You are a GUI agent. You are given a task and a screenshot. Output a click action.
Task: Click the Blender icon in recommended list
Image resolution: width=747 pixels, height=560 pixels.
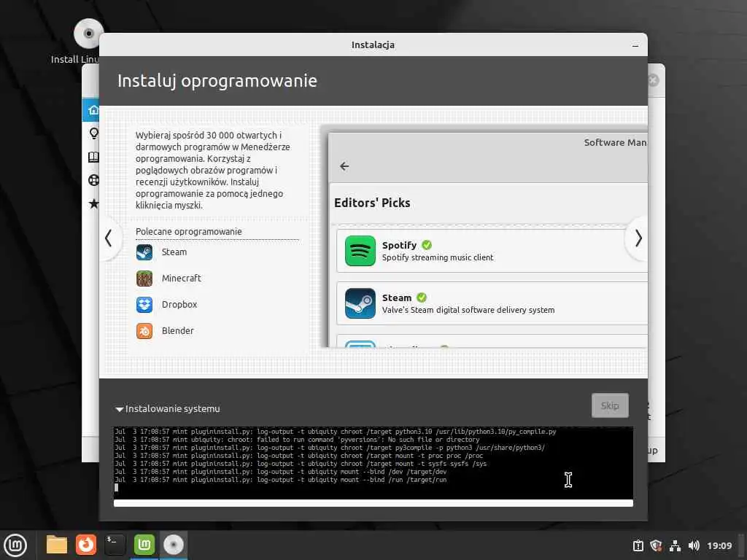coord(144,330)
